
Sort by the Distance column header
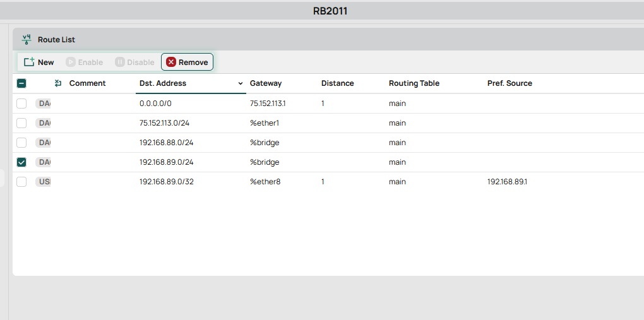pyautogui.click(x=338, y=83)
